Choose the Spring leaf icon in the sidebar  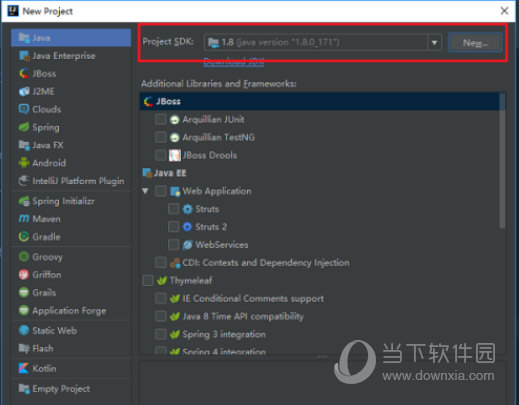(24, 127)
